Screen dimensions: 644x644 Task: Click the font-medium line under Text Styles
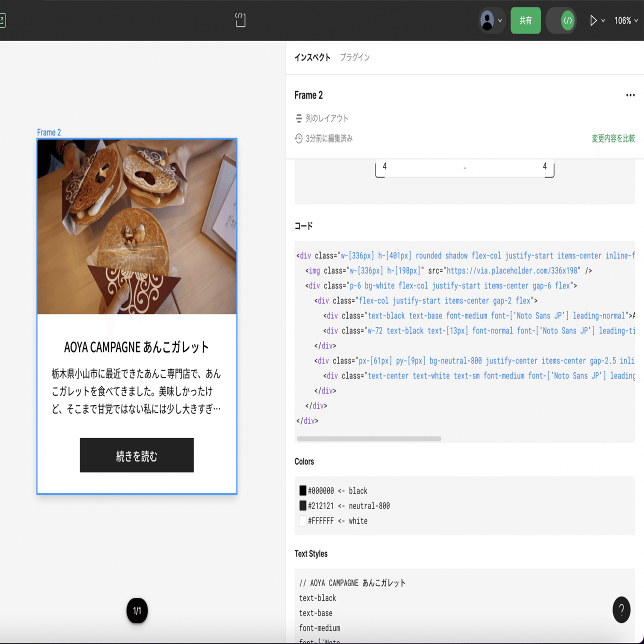pos(319,628)
